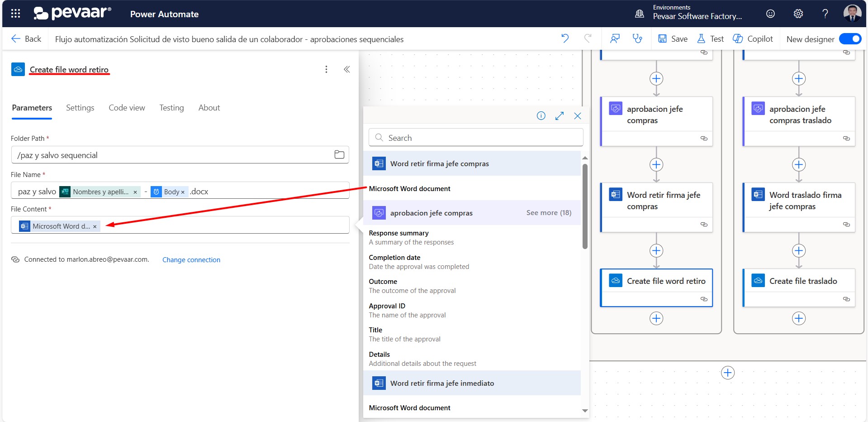The image size is (868, 422).
Task: Switch to the About tab
Action: tap(209, 108)
